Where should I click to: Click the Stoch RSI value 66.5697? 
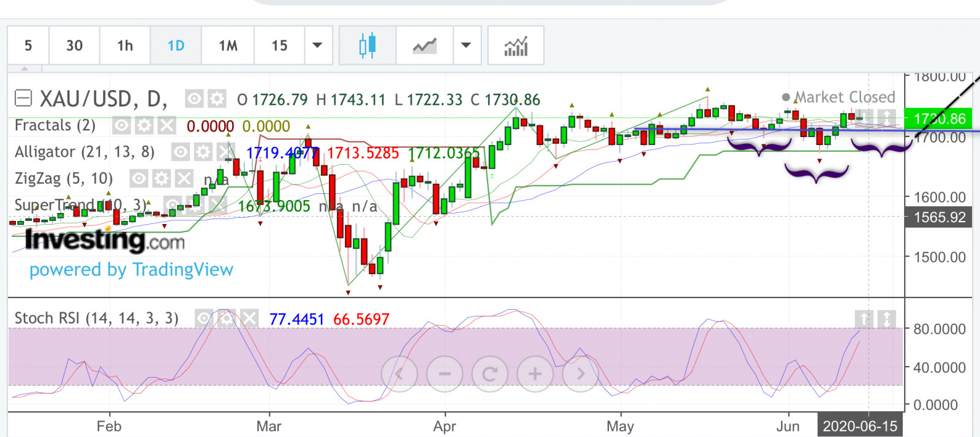point(361,319)
